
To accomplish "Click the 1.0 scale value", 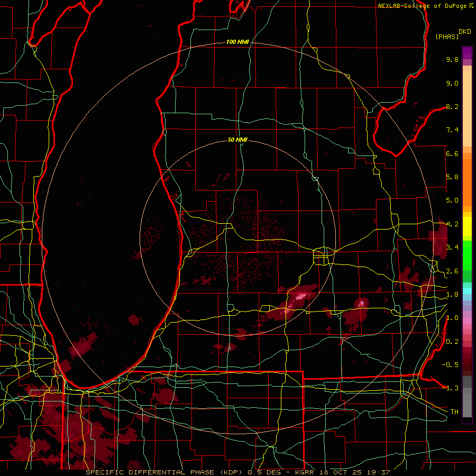I will click(452, 318).
